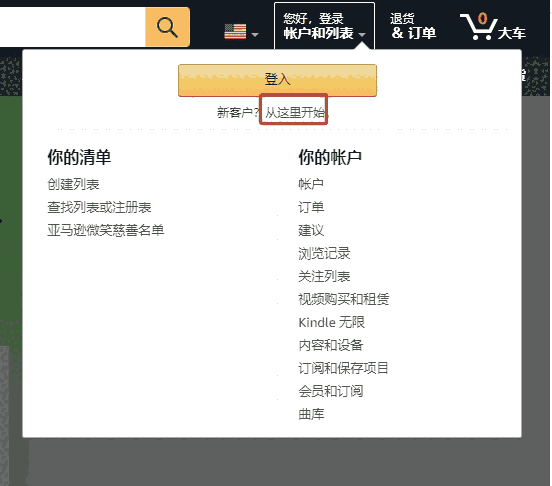Open the 关注列表 watchlist link
552x486 pixels.
pyautogui.click(x=324, y=276)
